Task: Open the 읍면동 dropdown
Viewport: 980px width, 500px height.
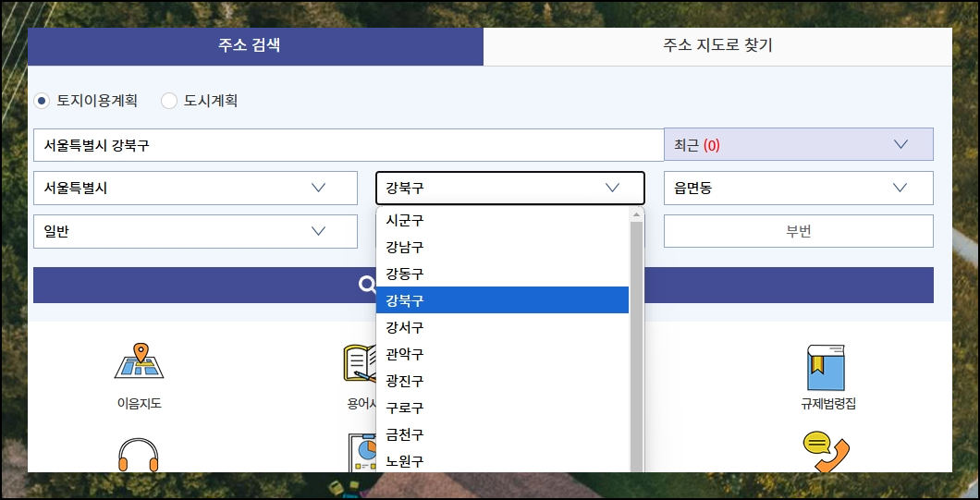Action: pyautogui.click(x=798, y=189)
